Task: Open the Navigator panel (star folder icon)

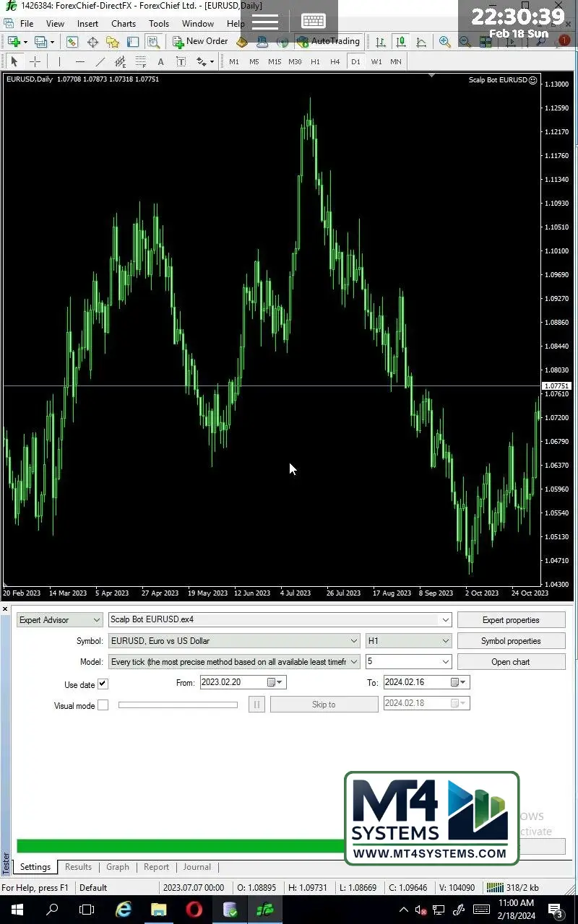Action: coord(113,42)
